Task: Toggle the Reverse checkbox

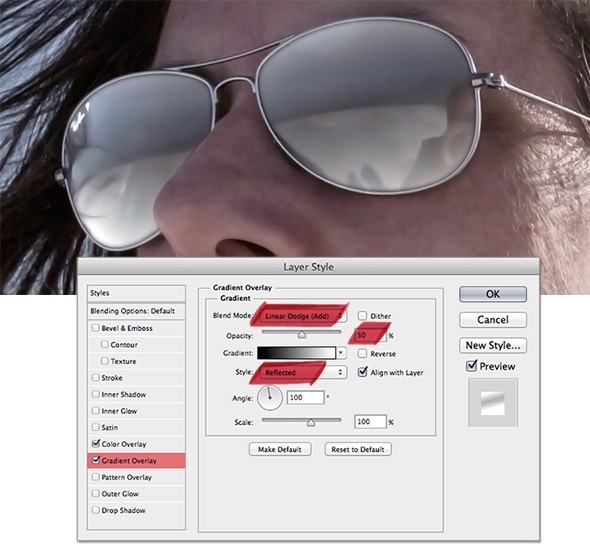Action: [362, 353]
